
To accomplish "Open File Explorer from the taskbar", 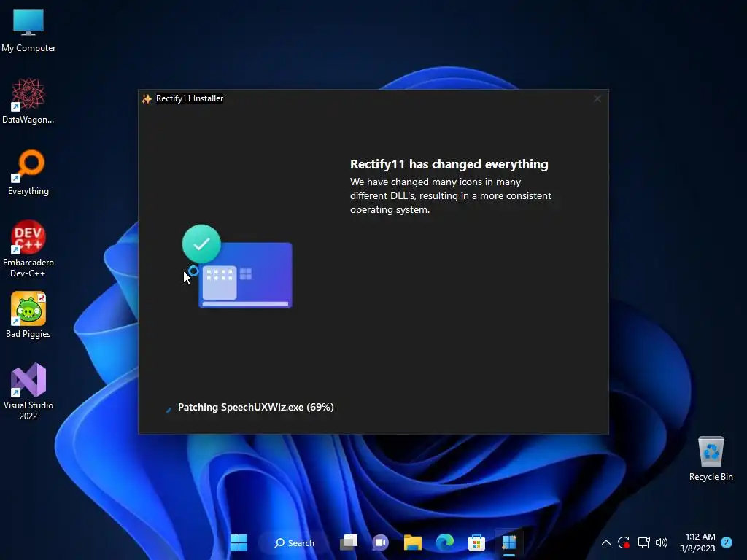I will [x=413, y=542].
